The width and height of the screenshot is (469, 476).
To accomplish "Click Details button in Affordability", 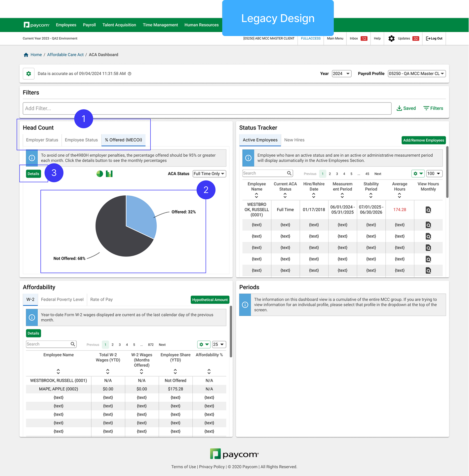I will click(33, 333).
